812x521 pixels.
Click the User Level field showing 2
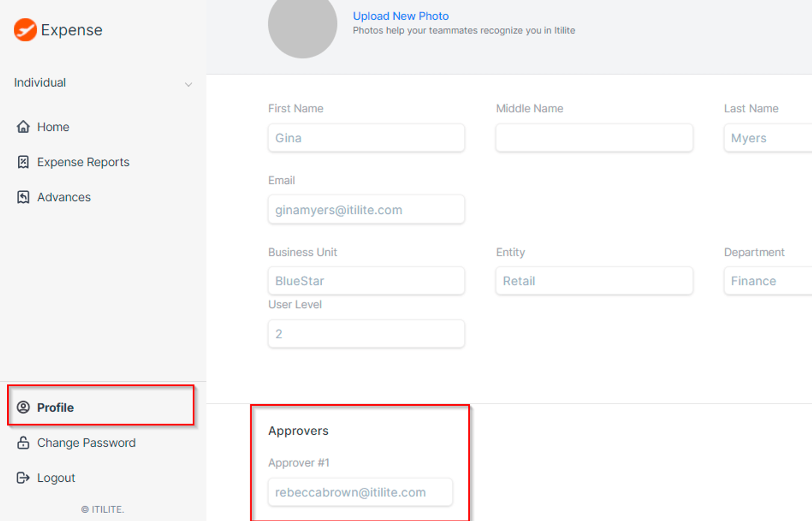(366, 333)
